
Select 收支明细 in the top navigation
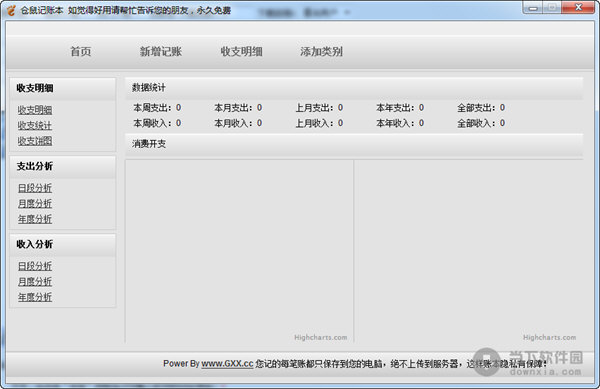click(241, 51)
